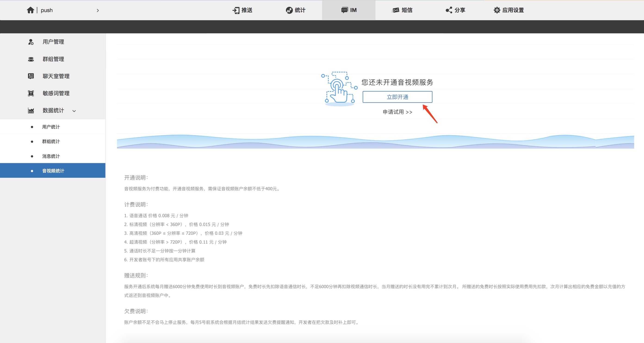
Task: Select 用户统计 in the sidebar
Action: point(51,127)
